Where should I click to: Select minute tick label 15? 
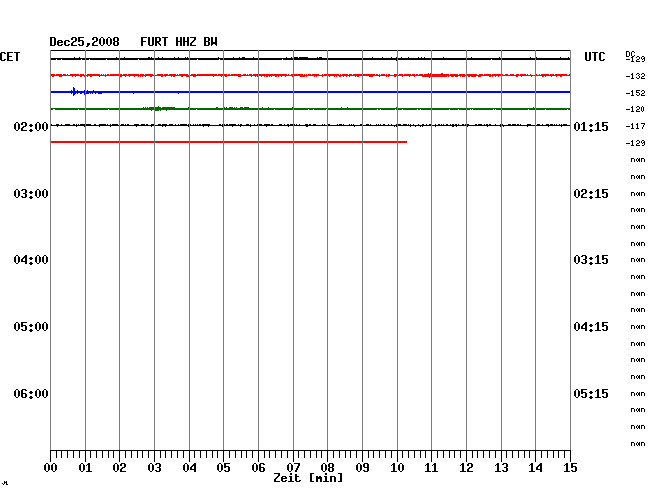click(x=570, y=468)
